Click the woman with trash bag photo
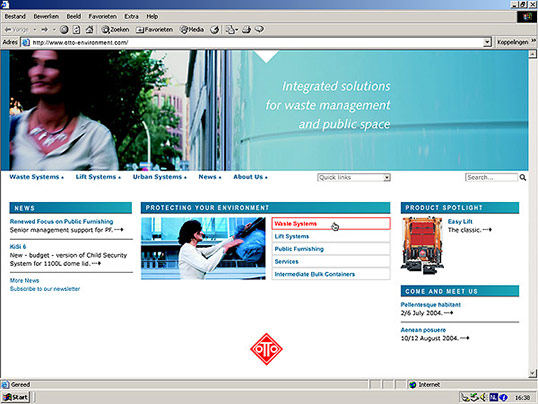The image size is (538, 404). (x=203, y=249)
